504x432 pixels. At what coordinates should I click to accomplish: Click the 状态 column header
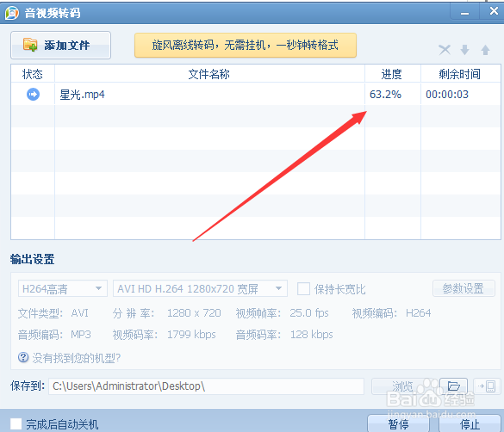point(33,74)
